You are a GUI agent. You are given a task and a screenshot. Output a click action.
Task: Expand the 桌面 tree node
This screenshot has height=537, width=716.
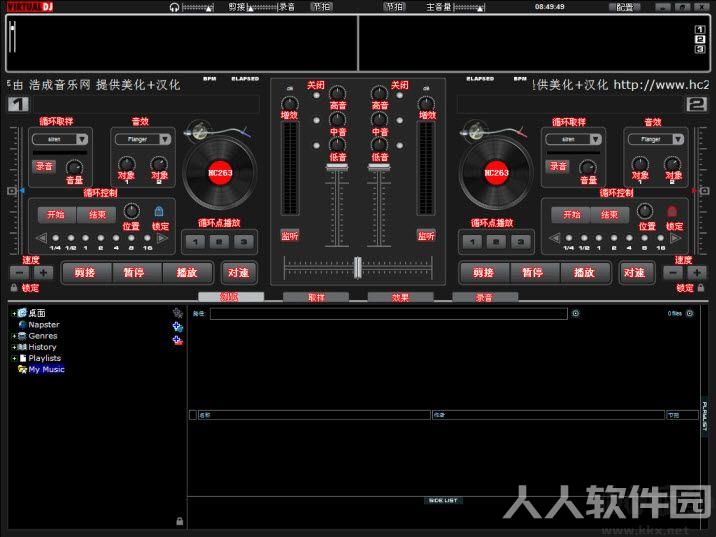(x=14, y=314)
